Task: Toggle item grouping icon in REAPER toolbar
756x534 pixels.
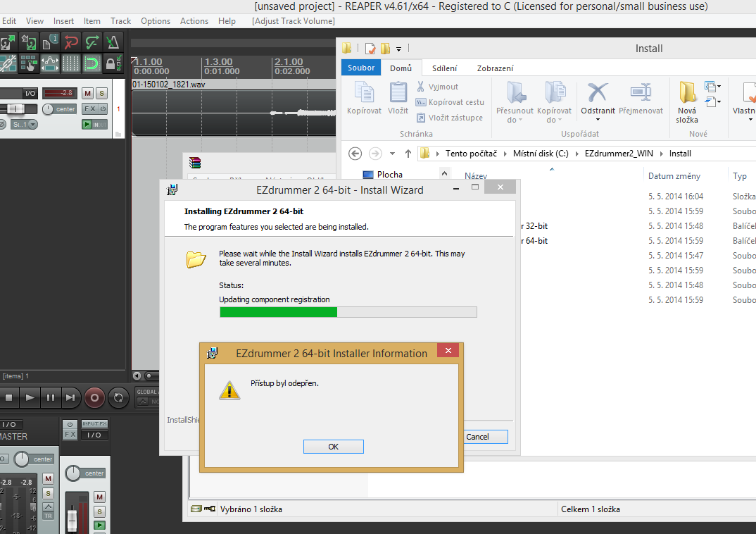Action: click(8, 63)
